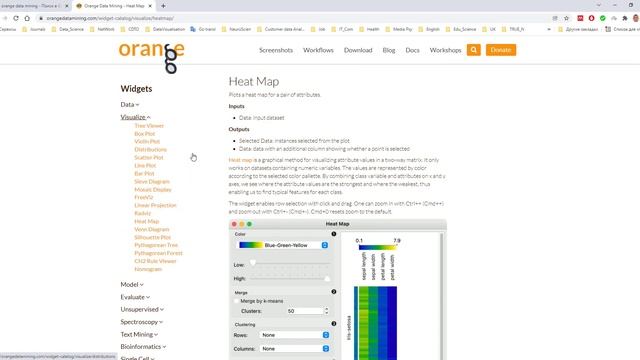
Task: Open the NeuroScien bookmarks folder
Action: tap(236, 29)
